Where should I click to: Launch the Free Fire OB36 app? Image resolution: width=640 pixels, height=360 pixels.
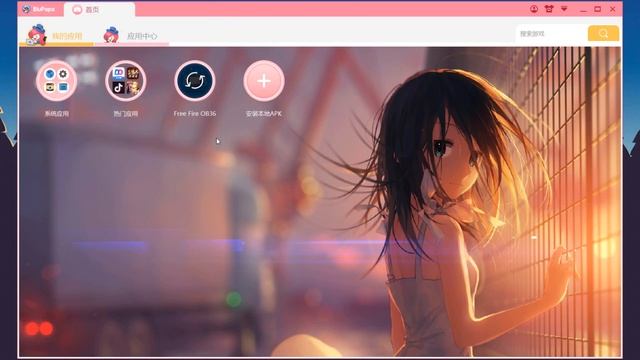pos(195,81)
